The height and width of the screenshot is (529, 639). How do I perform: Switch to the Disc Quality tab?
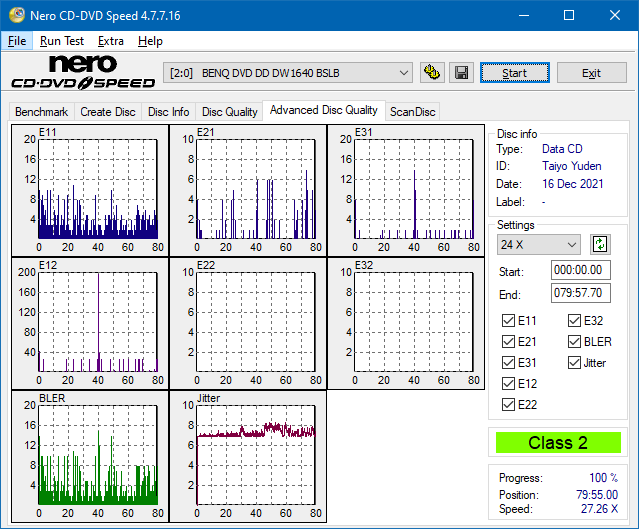[229, 112]
